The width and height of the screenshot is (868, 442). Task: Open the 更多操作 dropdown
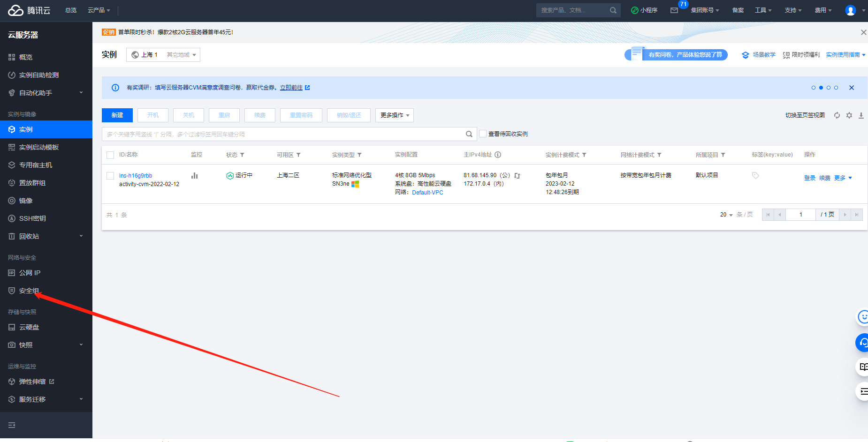coord(395,115)
